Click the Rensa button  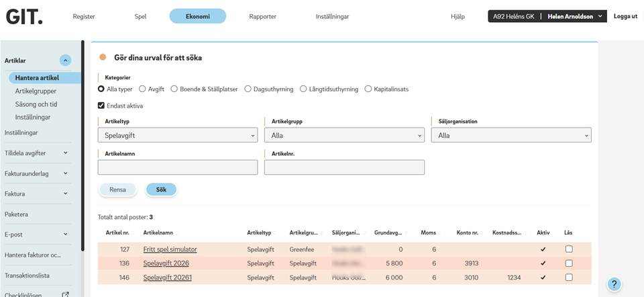point(117,189)
